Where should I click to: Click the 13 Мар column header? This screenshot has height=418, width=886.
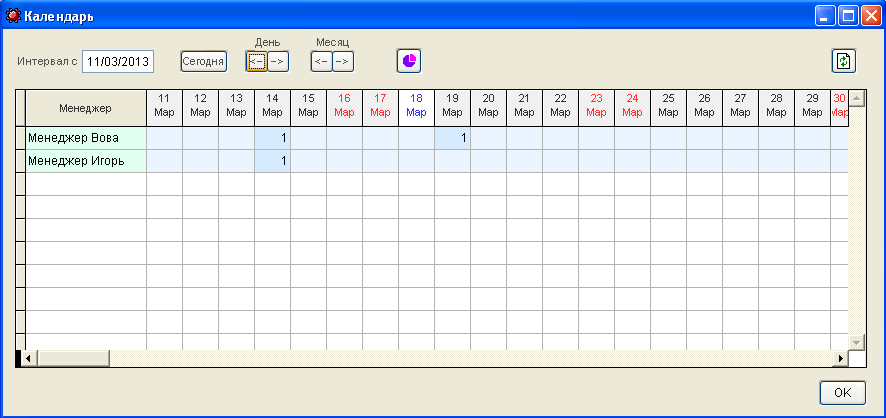point(236,107)
